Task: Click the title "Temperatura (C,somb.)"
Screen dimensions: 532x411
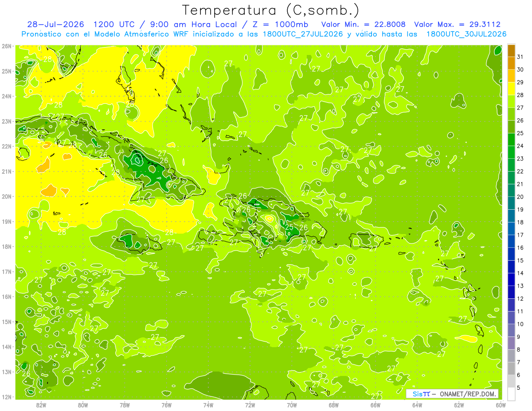Action: click(x=270, y=10)
